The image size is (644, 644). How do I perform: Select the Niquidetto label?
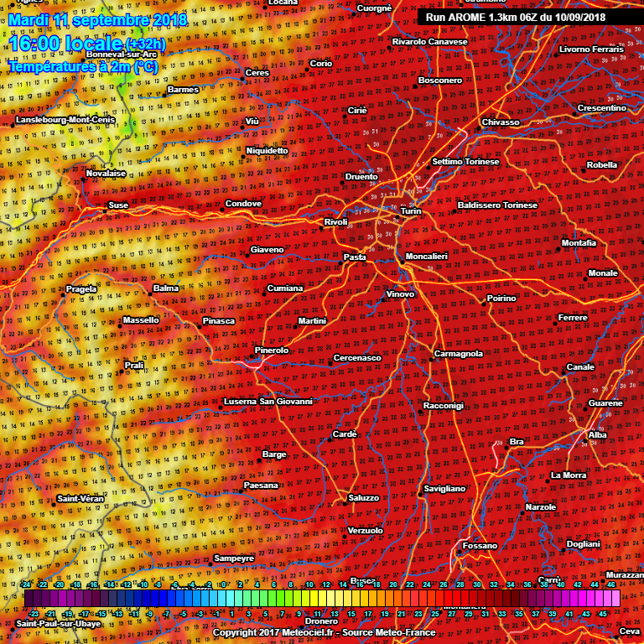click(267, 151)
